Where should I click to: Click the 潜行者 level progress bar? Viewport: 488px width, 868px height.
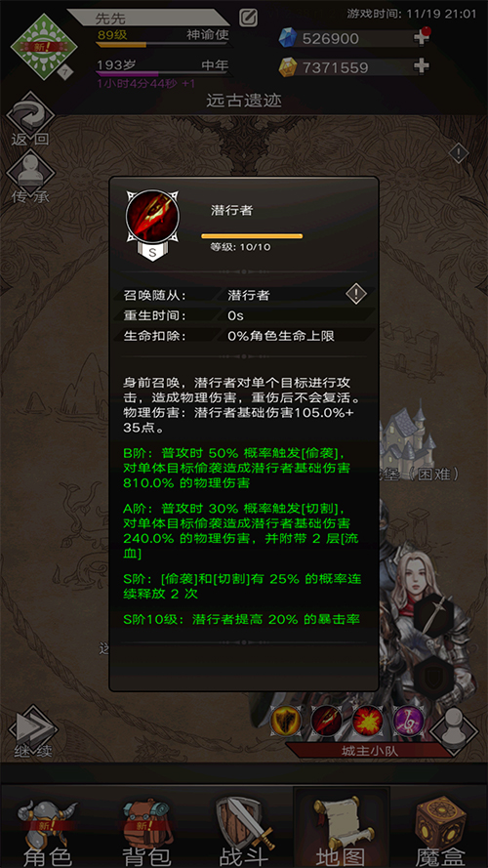click(252, 236)
